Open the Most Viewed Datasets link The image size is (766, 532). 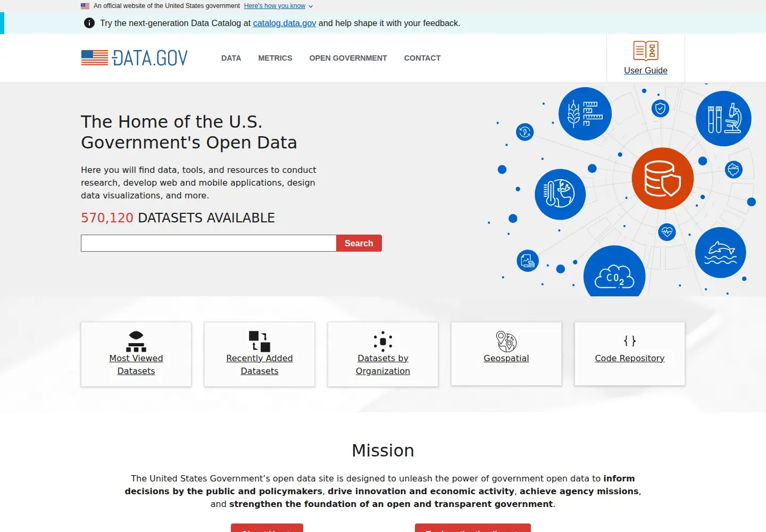coord(136,364)
